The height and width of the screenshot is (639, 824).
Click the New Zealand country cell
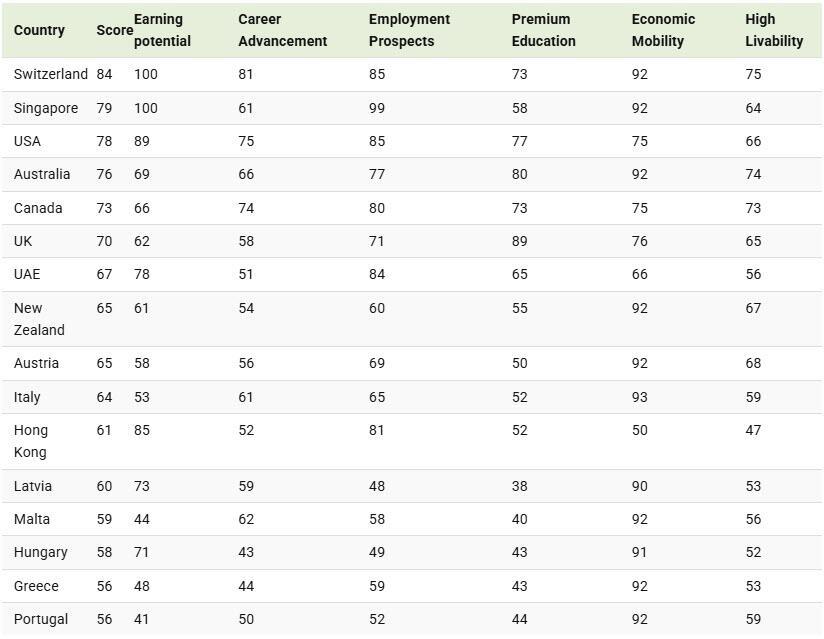[x=39, y=319]
